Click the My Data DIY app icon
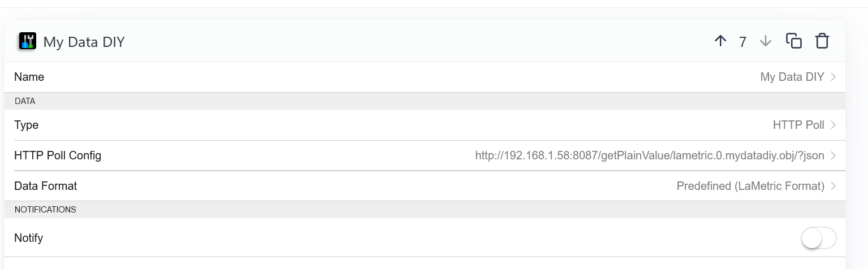Screen dimensions: 868x269 coord(27,41)
